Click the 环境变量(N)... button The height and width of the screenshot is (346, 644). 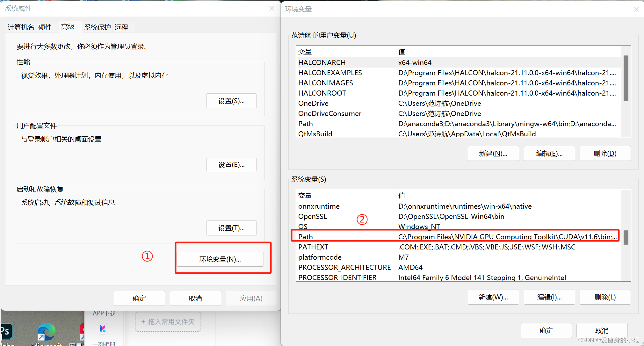point(220,259)
